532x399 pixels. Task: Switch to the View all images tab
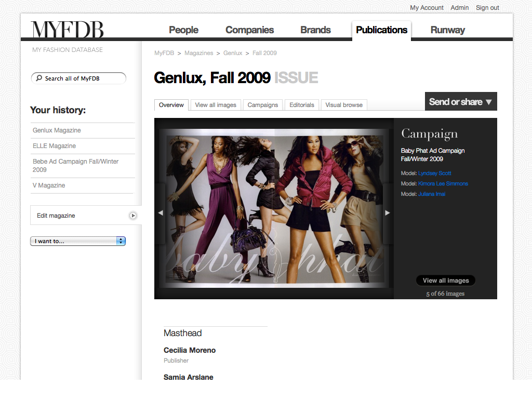[216, 105]
